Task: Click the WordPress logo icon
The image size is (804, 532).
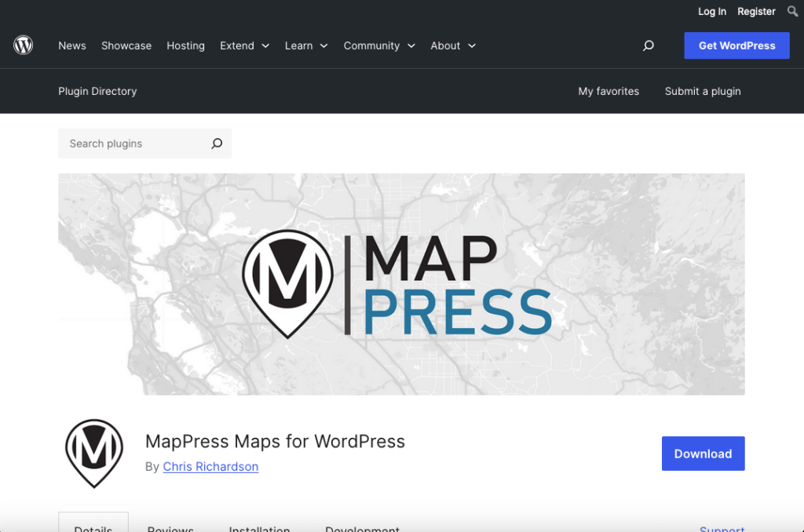Action: pyautogui.click(x=23, y=46)
